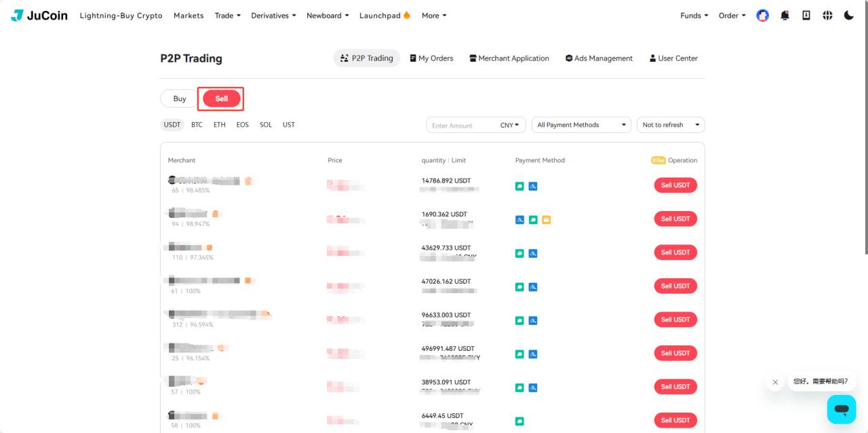Click the WeChat pay icon in the 6449.45 USDT row
The width and height of the screenshot is (868, 433).
pos(519,421)
